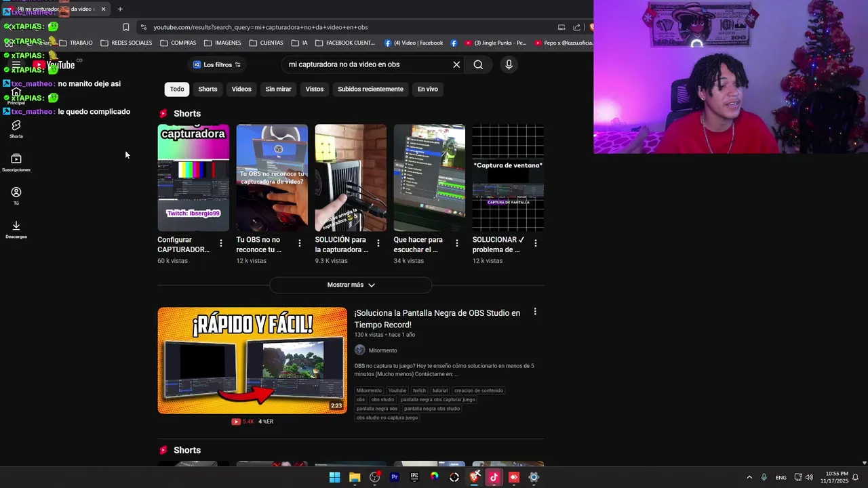This screenshot has height=488, width=868.
Task: Click the browser address bar URL
Action: click(x=260, y=27)
